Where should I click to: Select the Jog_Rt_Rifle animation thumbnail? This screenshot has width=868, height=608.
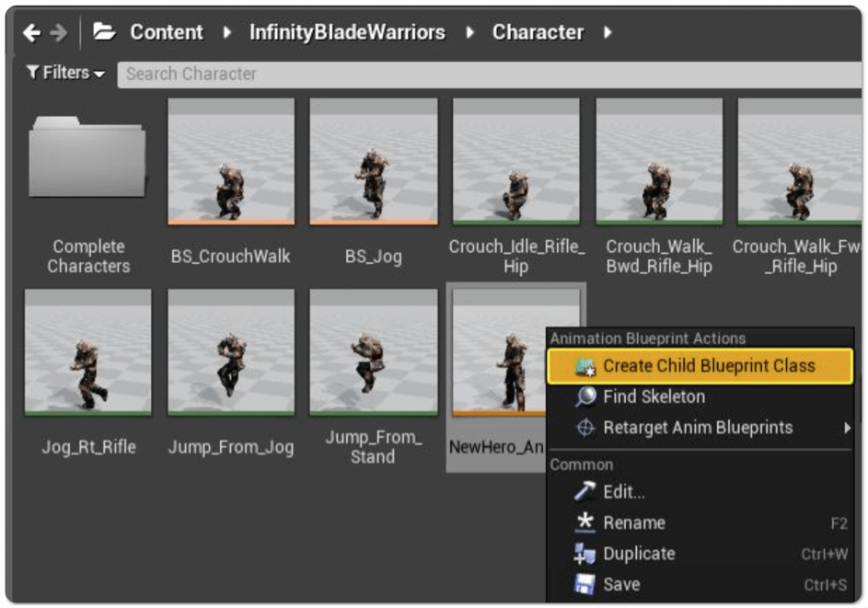click(88, 352)
